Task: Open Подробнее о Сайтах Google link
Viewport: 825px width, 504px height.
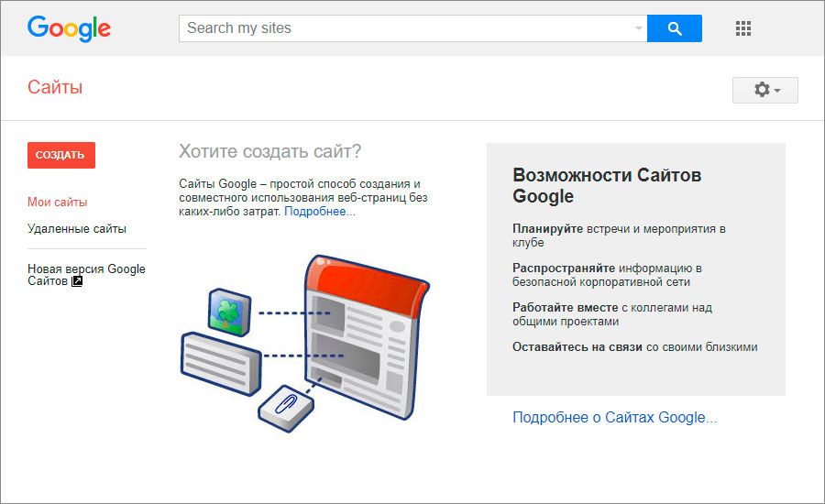Action: pos(614,417)
